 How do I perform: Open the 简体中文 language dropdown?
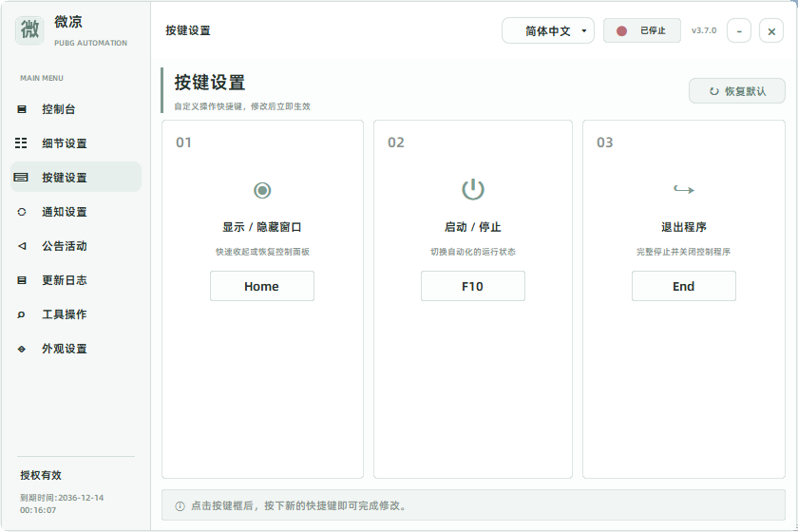tap(547, 31)
